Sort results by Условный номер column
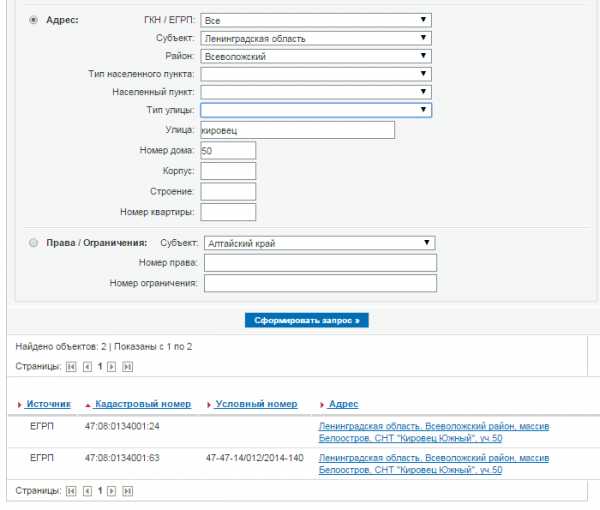The image size is (600, 510). 256,404
